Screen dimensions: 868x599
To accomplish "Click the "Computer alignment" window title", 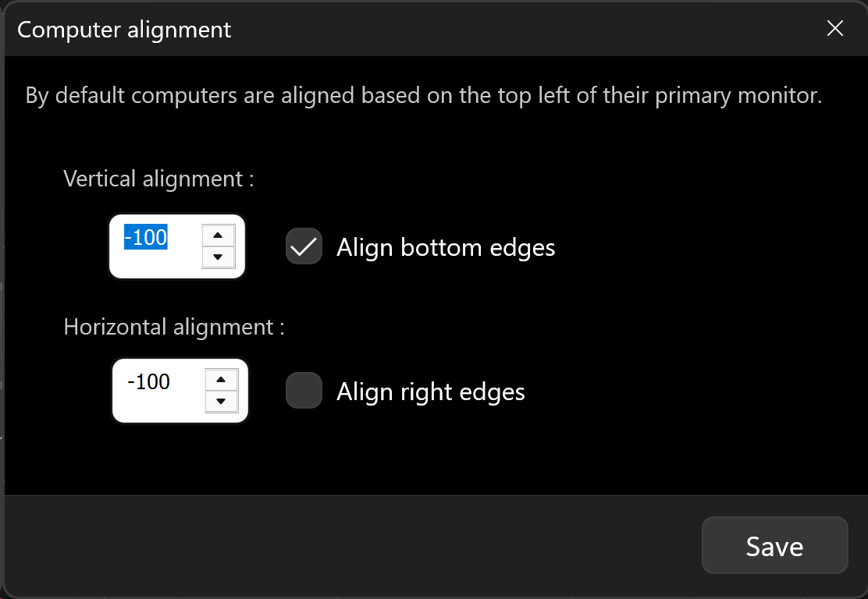I will coord(124,30).
